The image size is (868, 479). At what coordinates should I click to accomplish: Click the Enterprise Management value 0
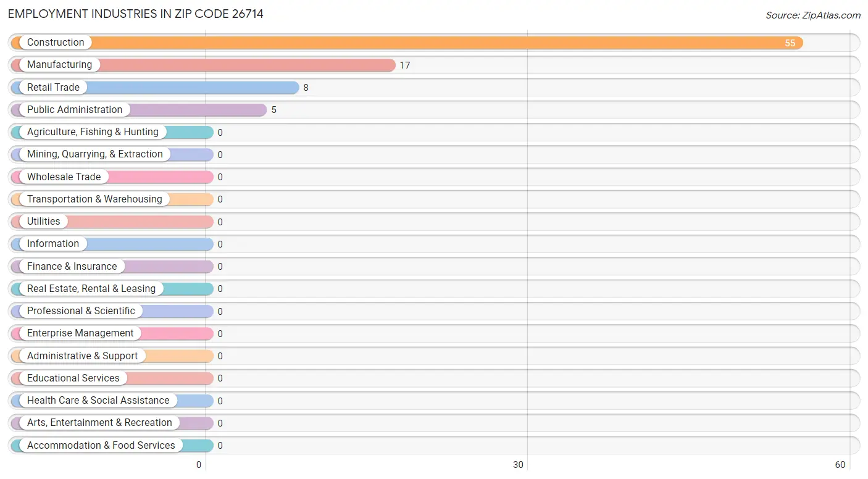tap(220, 334)
